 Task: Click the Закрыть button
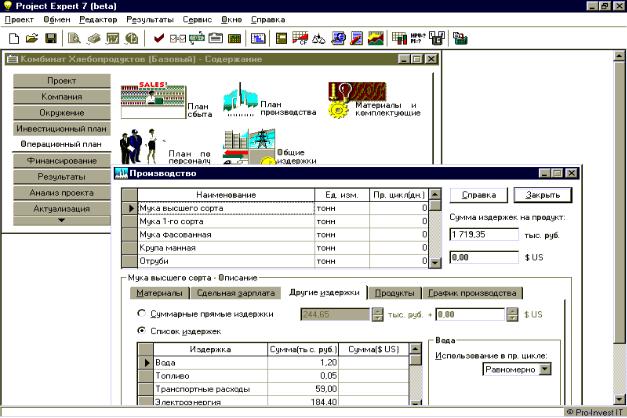tap(543, 195)
